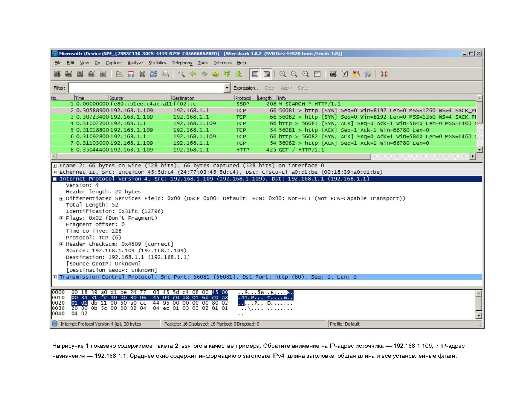This screenshot has width=532, height=411.
Task: Select packet 1 SSDP M-SEARCH row
Action: (263, 104)
